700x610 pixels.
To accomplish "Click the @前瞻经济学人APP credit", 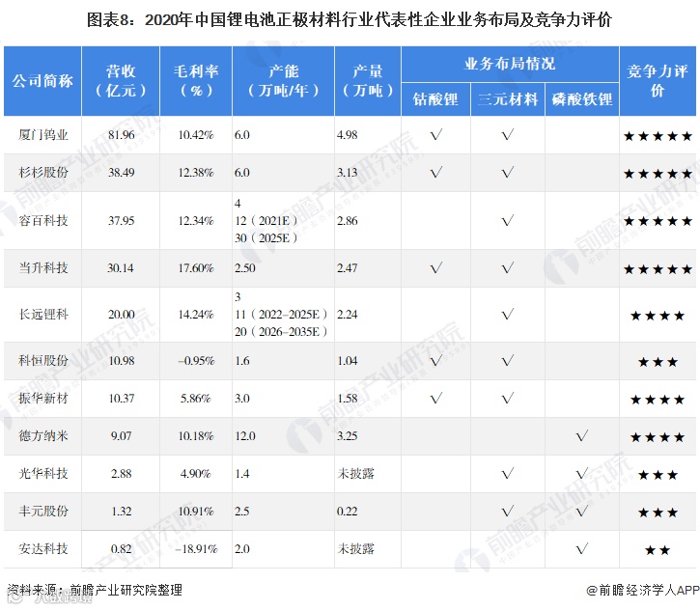I will pos(643,590).
